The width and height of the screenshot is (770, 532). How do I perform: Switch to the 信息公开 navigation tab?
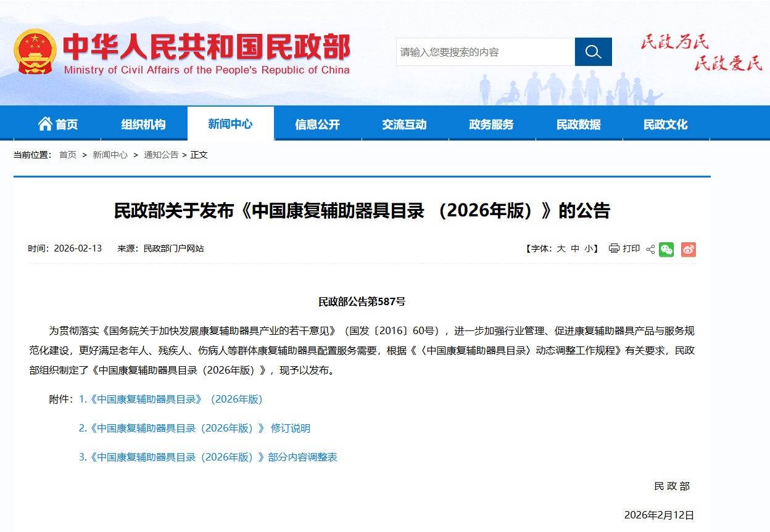[x=317, y=123]
